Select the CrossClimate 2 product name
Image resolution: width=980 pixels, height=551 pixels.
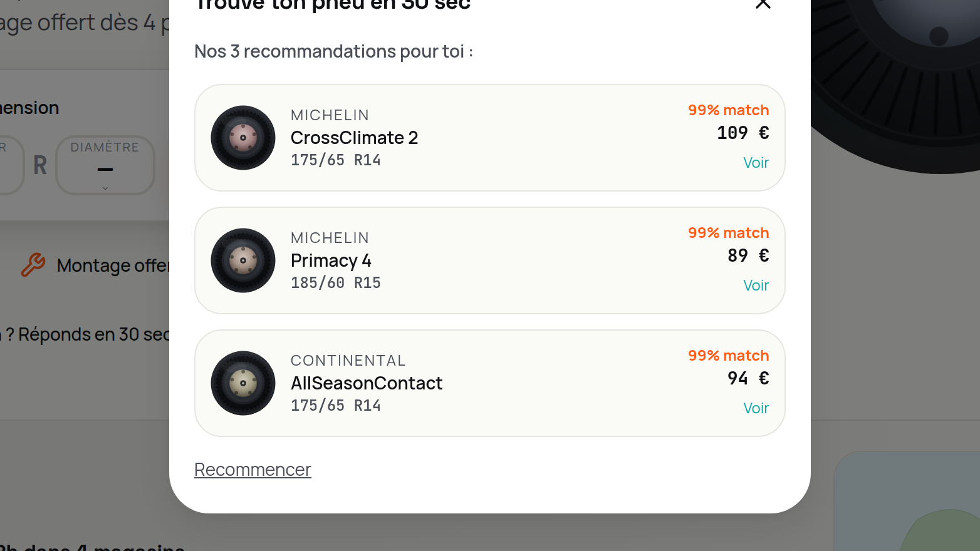pos(354,138)
